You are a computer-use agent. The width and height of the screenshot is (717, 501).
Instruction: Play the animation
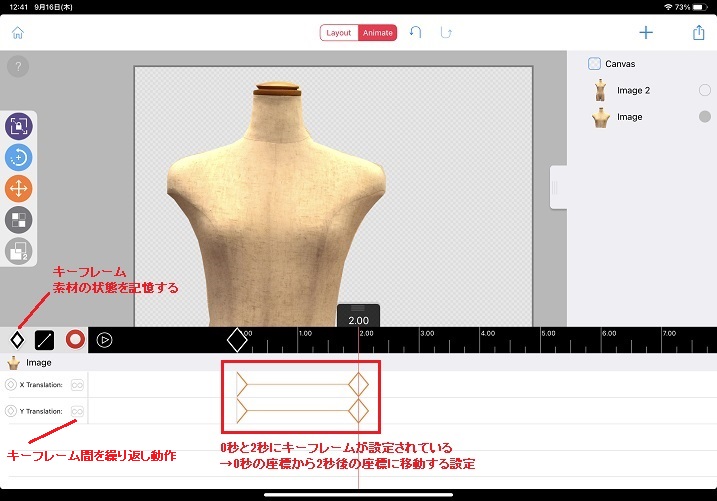[104, 339]
